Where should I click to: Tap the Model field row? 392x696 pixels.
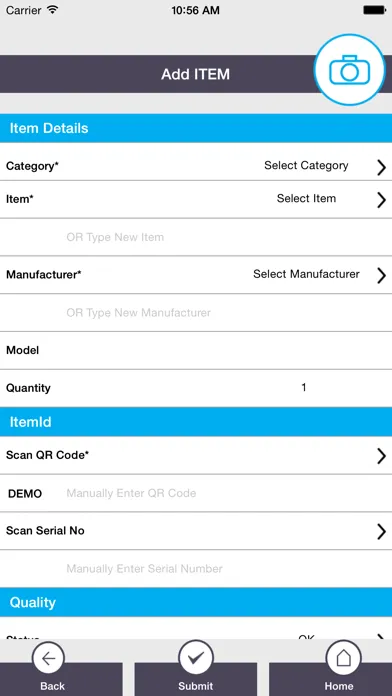tap(196, 350)
